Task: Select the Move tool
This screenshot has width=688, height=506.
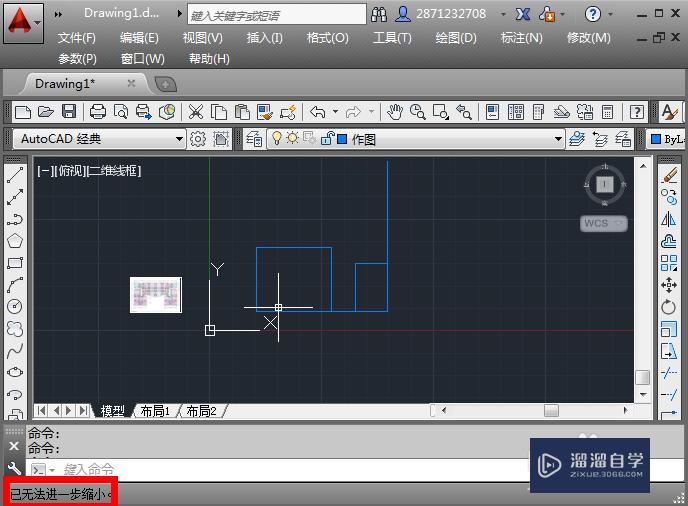Action: pyautogui.click(x=669, y=285)
